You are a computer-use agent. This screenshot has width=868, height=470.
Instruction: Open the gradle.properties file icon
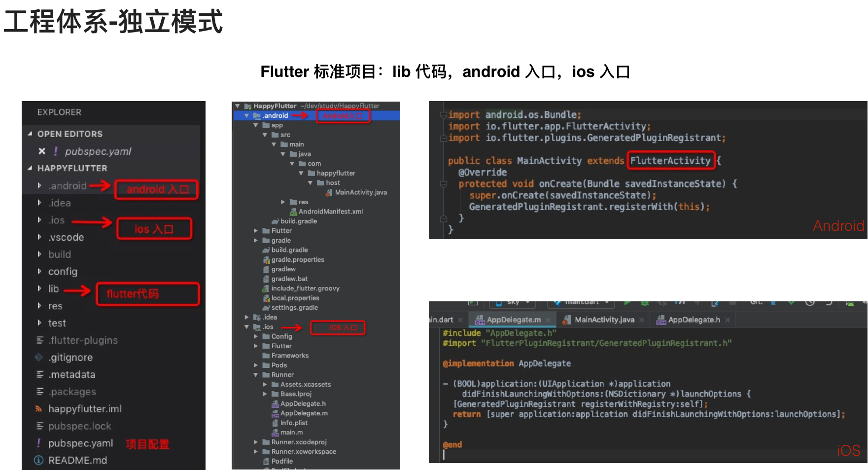(x=266, y=260)
